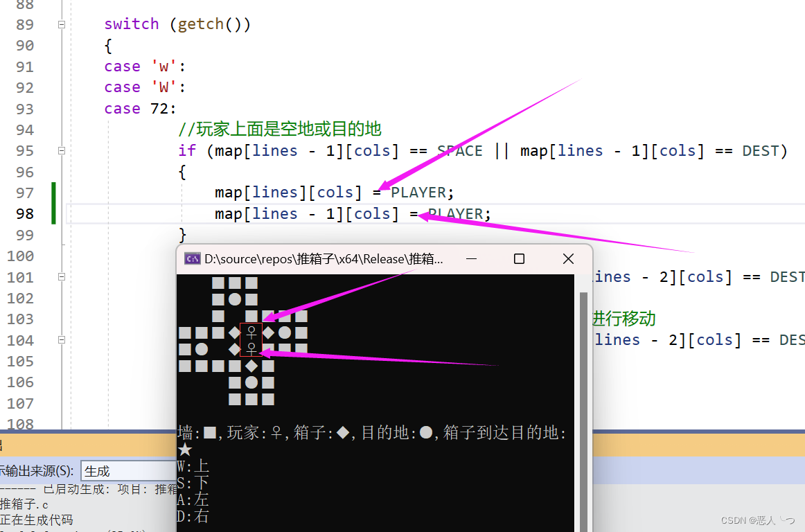The image size is (805, 532).
Task: Click the switch keyword on line 89
Action: [x=132, y=24]
